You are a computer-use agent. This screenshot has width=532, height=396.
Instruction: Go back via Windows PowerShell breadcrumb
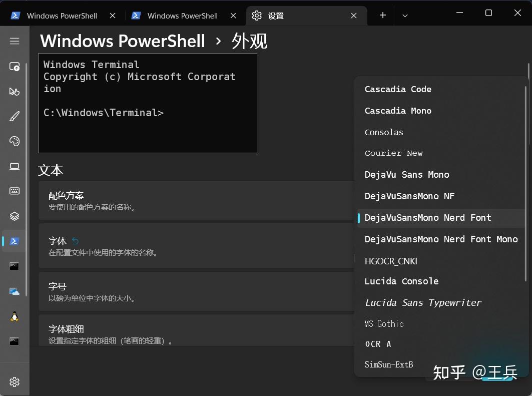click(x=123, y=41)
